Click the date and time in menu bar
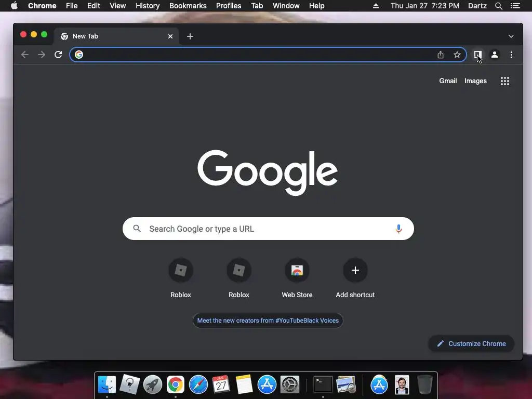The width and height of the screenshot is (532, 399). pos(425,6)
